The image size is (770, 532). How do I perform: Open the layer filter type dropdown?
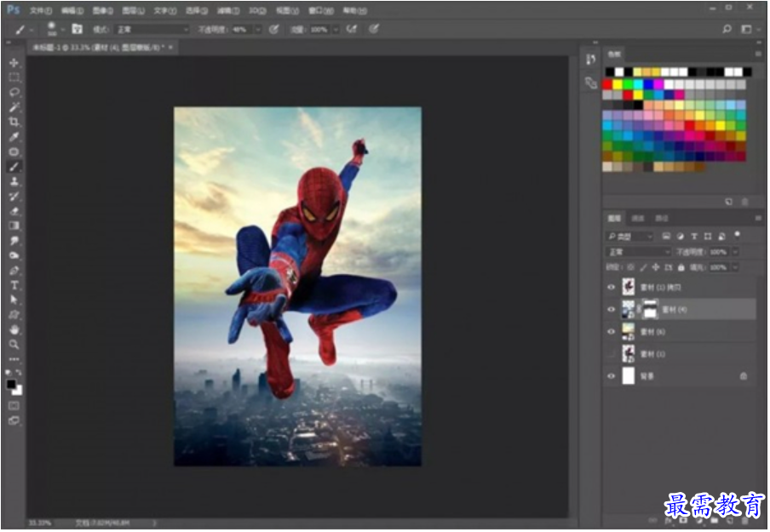(x=630, y=236)
